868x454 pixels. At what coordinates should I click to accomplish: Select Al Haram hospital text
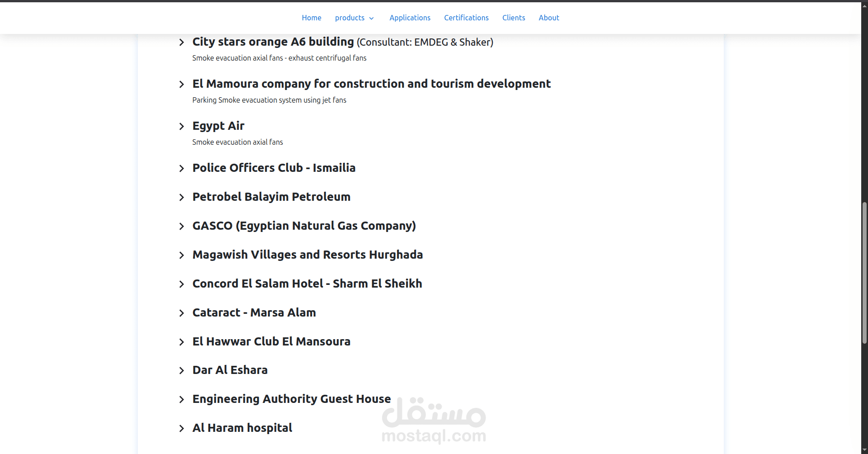242,428
